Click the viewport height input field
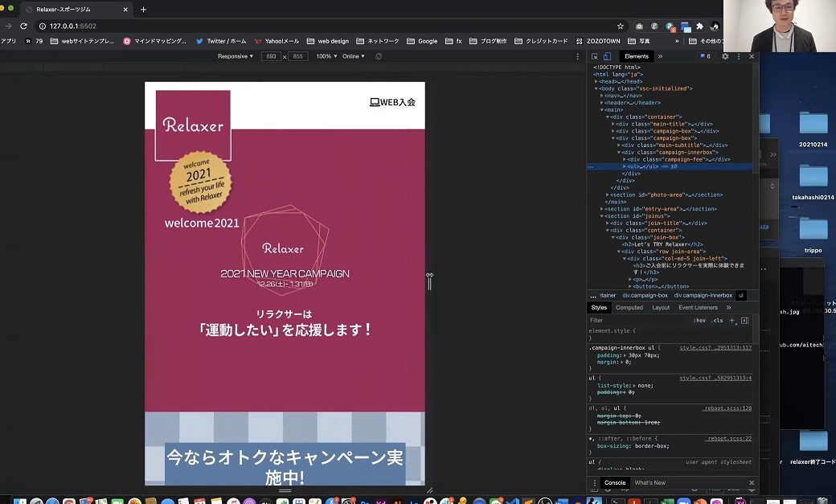The height and width of the screenshot is (504, 836). 298,56
